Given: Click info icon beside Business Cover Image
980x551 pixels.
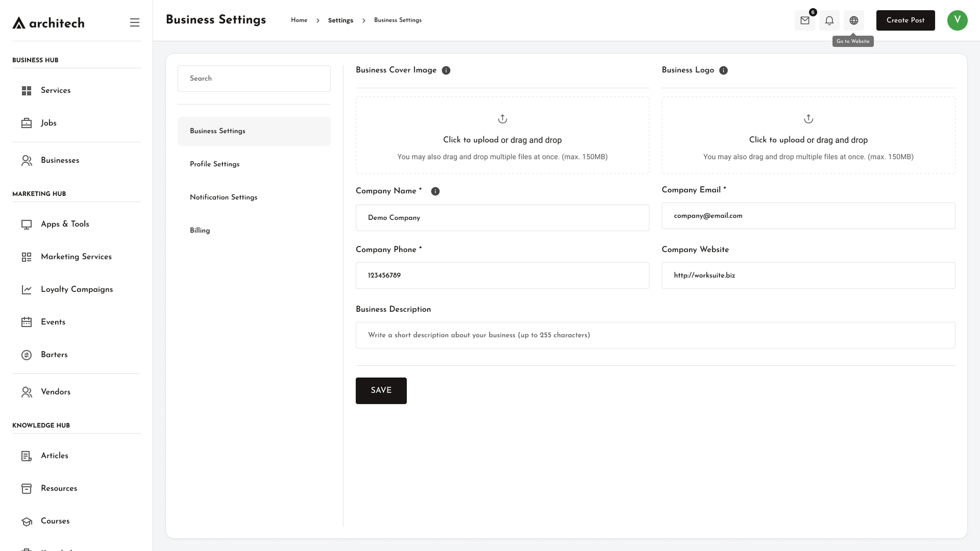Looking at the screenshot, I should tap(446, 70).
